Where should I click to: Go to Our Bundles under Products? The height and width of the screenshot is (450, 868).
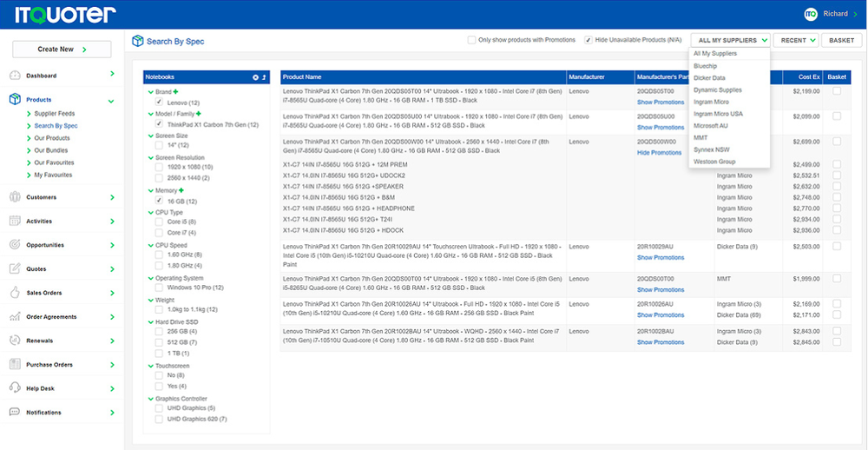coord(50,150)
